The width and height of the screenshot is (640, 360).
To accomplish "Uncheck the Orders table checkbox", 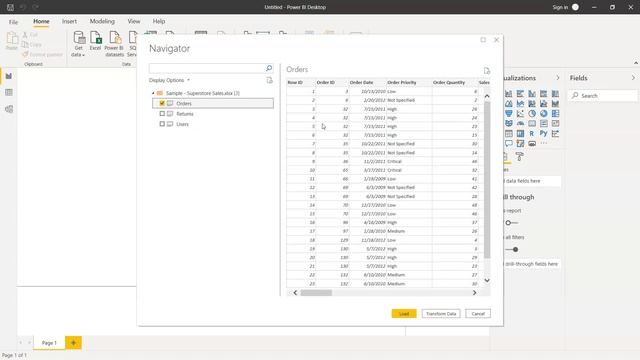I will [162, 103].
